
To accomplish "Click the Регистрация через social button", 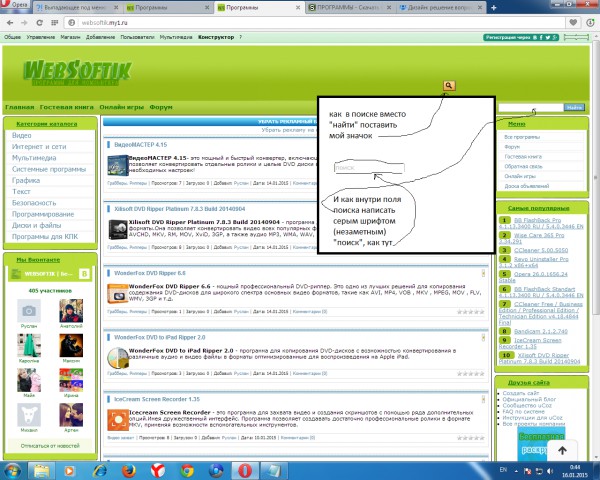I will 521,37.
